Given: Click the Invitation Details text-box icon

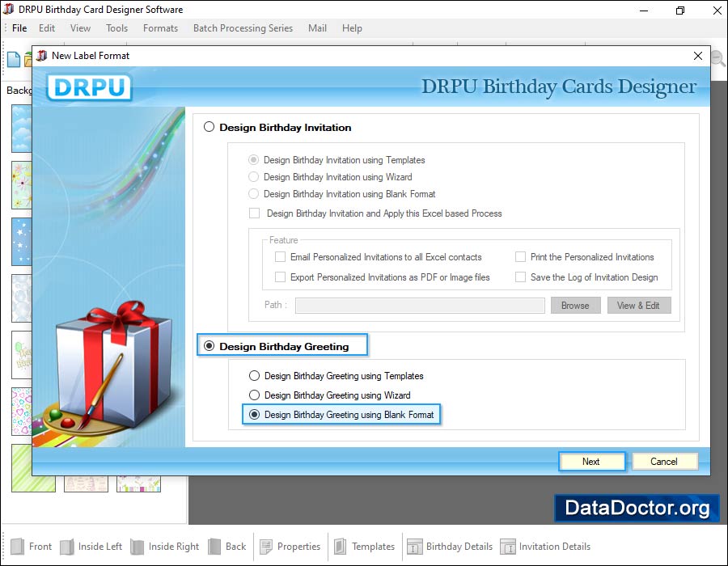Looking at the screenshot, I should [x=507, y=547].
